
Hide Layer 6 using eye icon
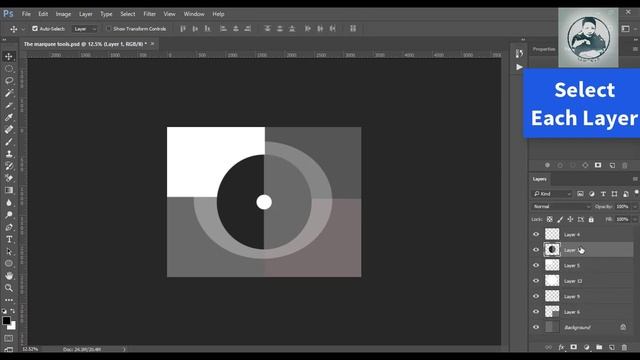(536, 312)
